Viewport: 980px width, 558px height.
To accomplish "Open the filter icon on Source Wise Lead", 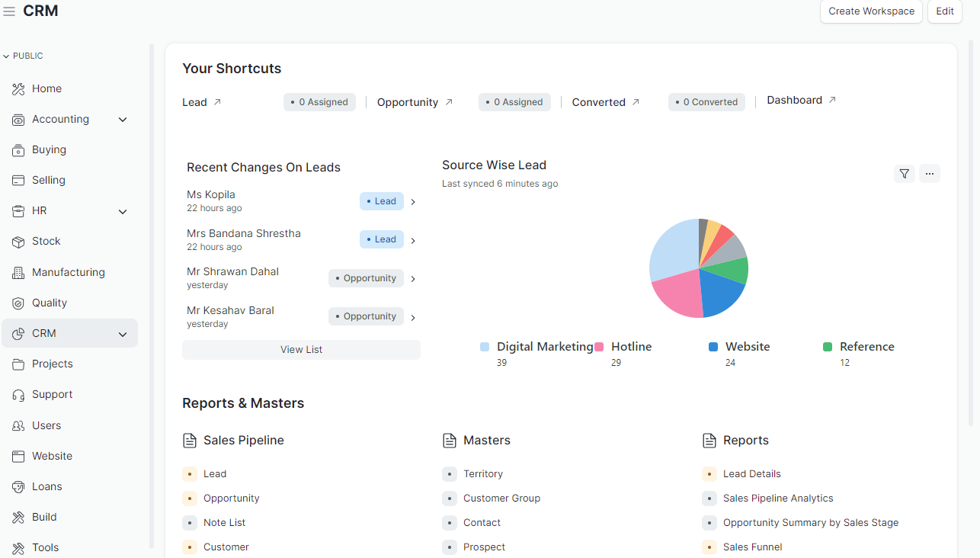I will [x=905, y=174].
